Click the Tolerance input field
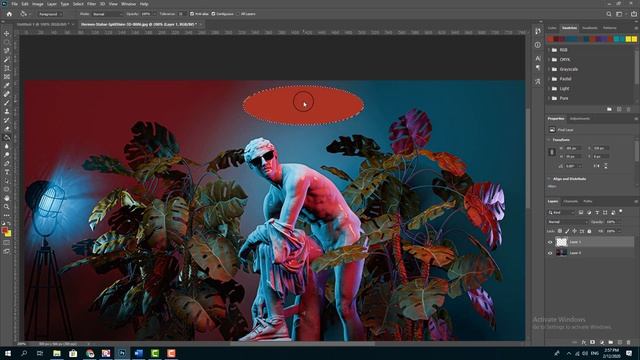 coord(181,14)
